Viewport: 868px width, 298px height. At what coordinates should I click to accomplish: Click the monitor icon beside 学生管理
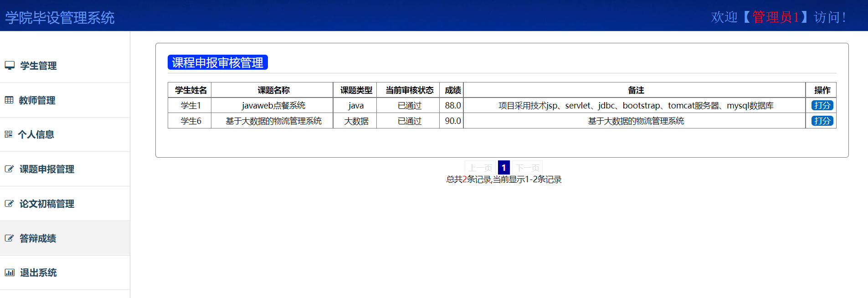pos(10,66)
